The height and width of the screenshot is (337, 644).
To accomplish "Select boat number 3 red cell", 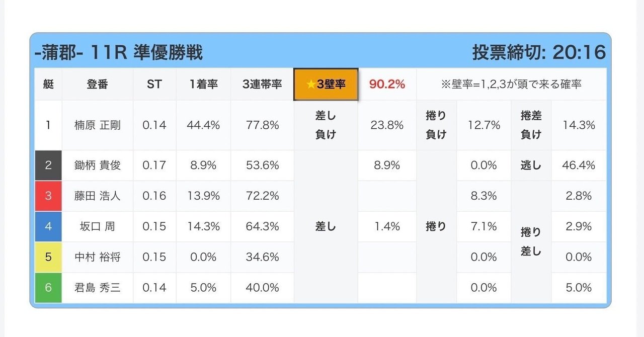I will pyautogui.click(x=48, y=196).
